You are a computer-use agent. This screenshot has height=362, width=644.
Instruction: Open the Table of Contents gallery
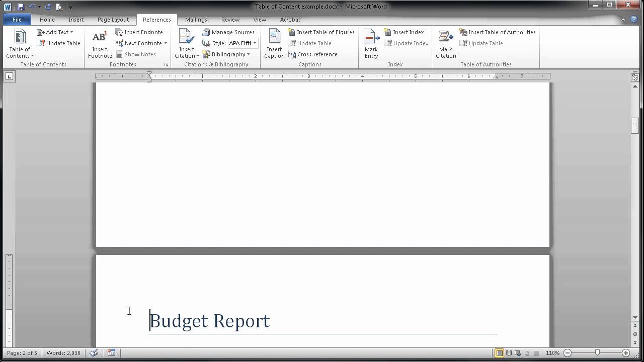[20, 44]
